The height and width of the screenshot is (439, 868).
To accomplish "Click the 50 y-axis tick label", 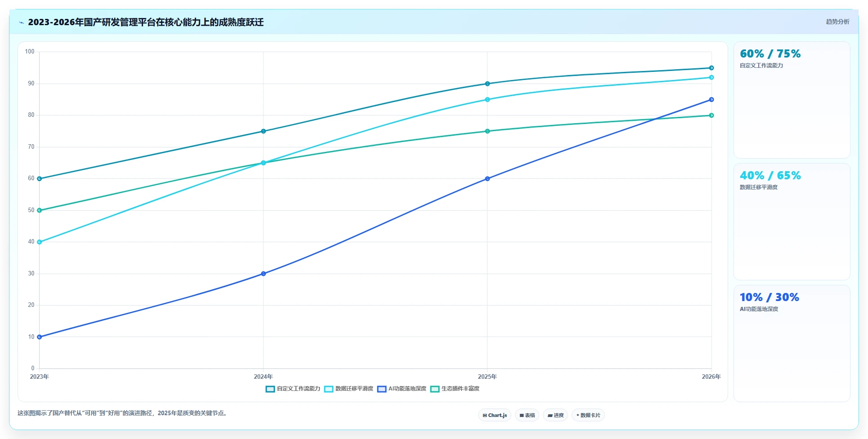I will (x=31, y=210).
